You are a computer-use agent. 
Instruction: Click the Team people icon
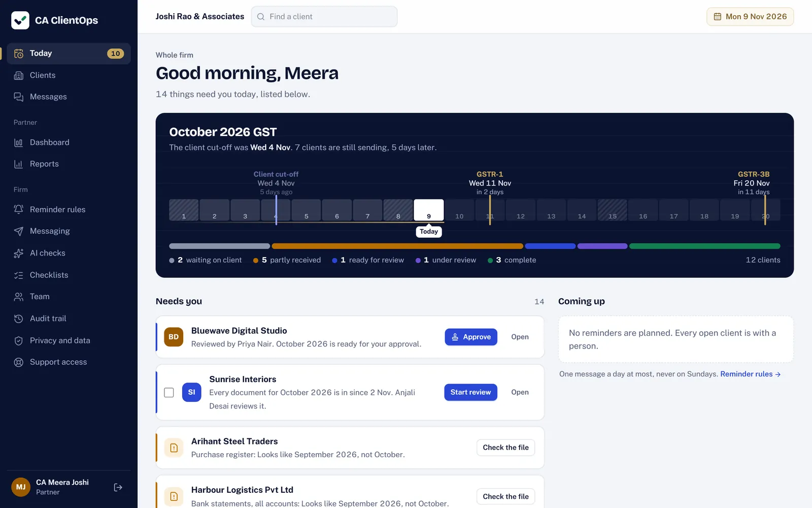[19, 297]
